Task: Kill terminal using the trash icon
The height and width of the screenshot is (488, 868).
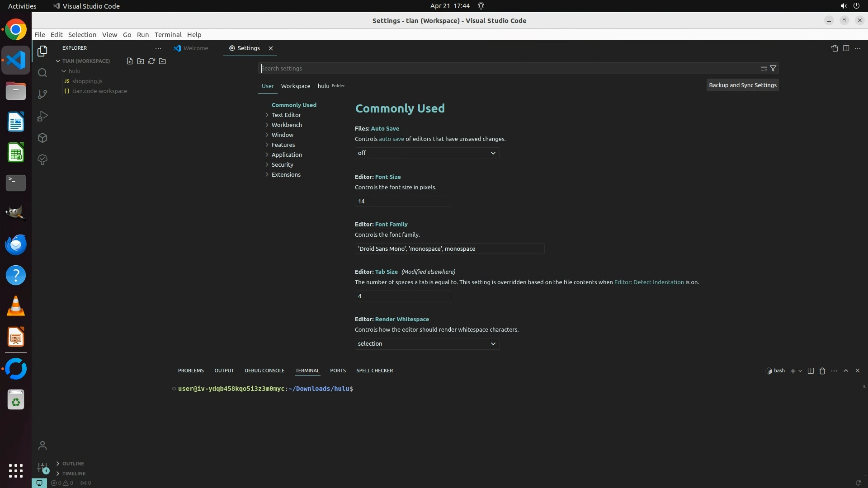Action: [x=822, y=371]
